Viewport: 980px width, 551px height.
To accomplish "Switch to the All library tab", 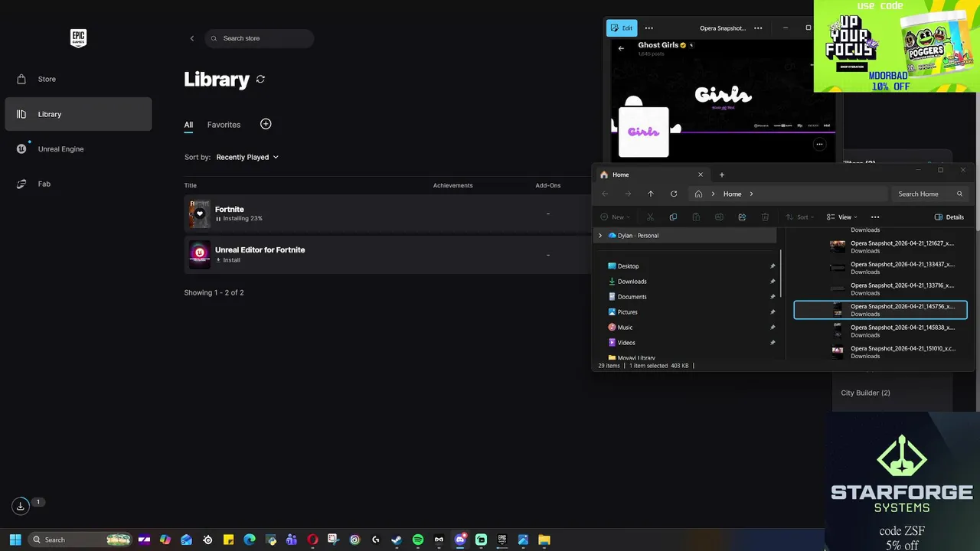I will point(188,125).
